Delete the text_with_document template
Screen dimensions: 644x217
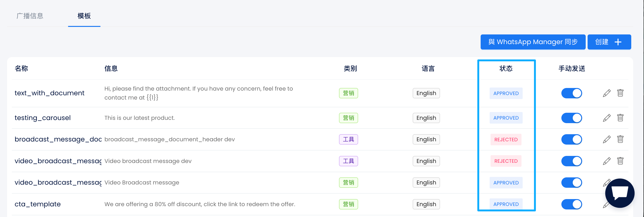[620, 93]
